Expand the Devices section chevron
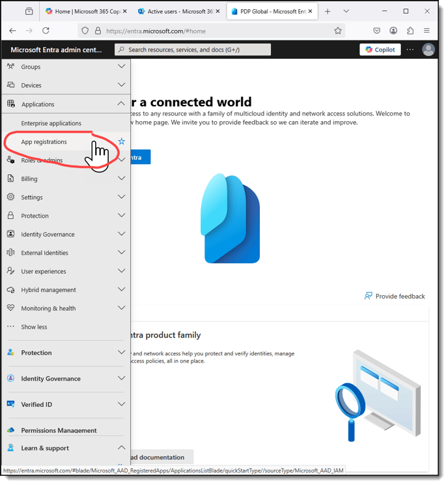448x485 pixels. [x=122, y=85]
